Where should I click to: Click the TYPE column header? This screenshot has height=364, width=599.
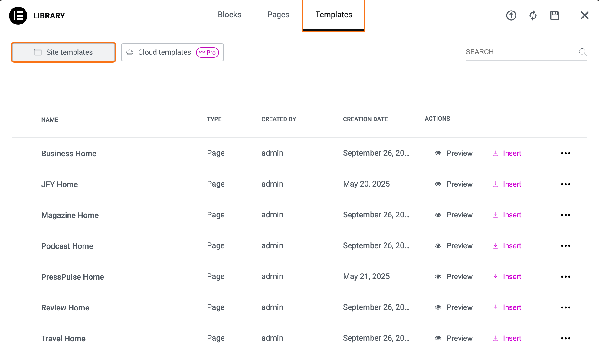214,119
